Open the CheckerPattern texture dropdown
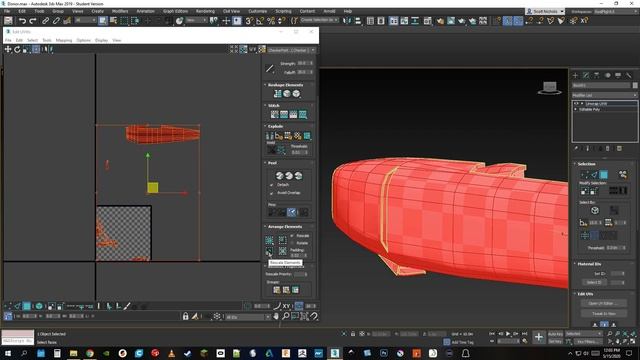Viewport: 640px width, 360px height. coord(291,50)
